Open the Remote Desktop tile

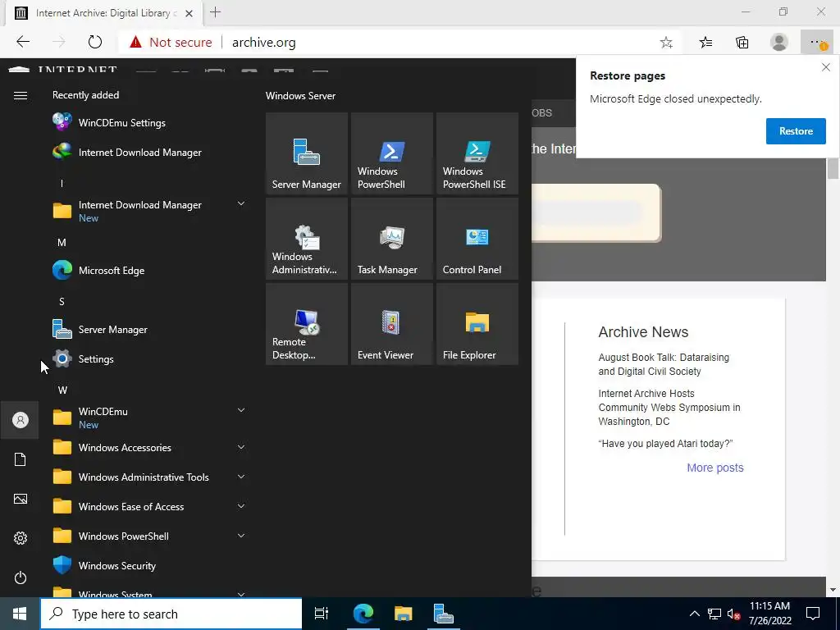tap(307, 323)
